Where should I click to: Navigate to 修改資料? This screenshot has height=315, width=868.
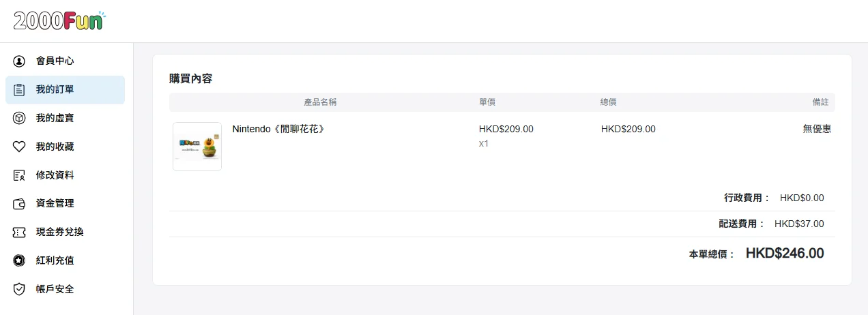[55, 175]
